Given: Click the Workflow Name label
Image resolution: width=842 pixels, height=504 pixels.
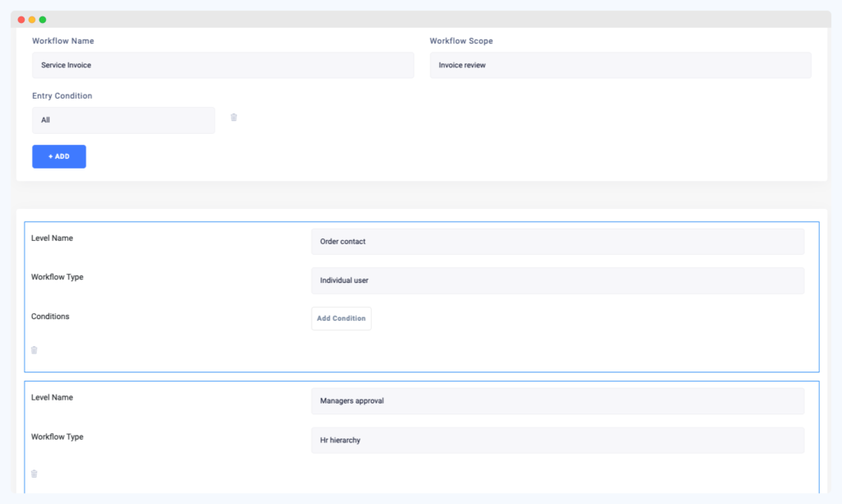Looking at the screenshot, I should 62,40.
